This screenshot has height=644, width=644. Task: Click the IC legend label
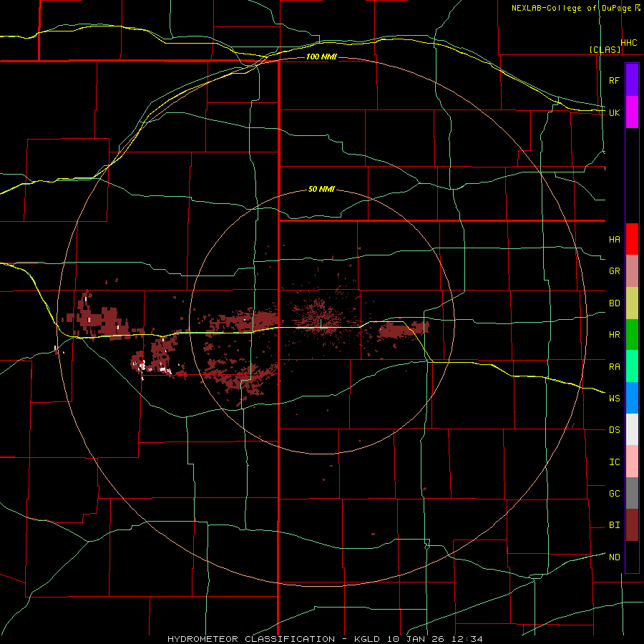614,462
